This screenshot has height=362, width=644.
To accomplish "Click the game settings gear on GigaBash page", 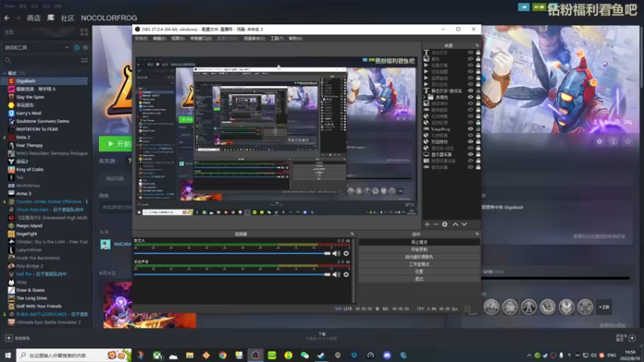I will coord(599,142).
